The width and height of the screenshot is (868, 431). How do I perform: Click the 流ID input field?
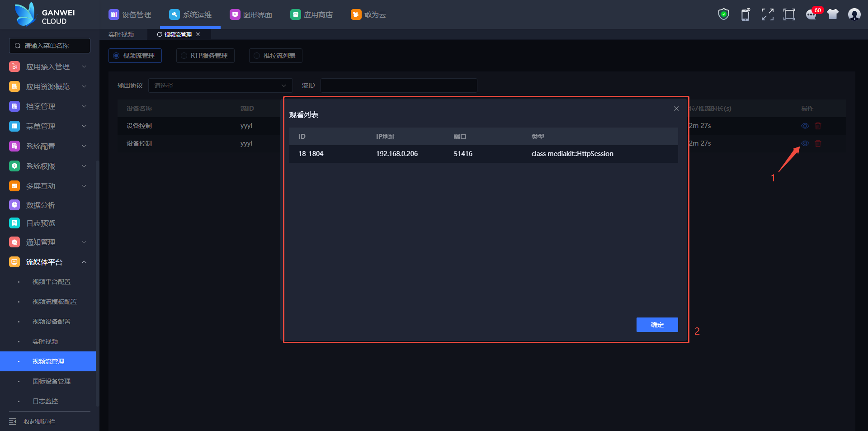coord(399,85)
